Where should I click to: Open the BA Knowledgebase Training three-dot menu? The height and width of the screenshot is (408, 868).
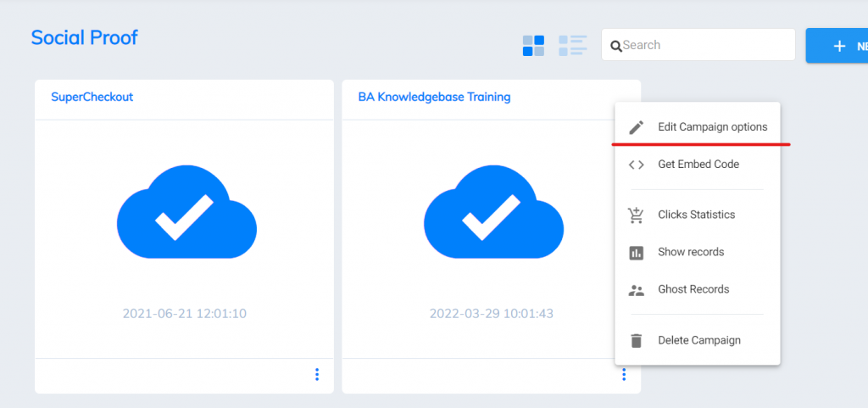click(624, 375)
